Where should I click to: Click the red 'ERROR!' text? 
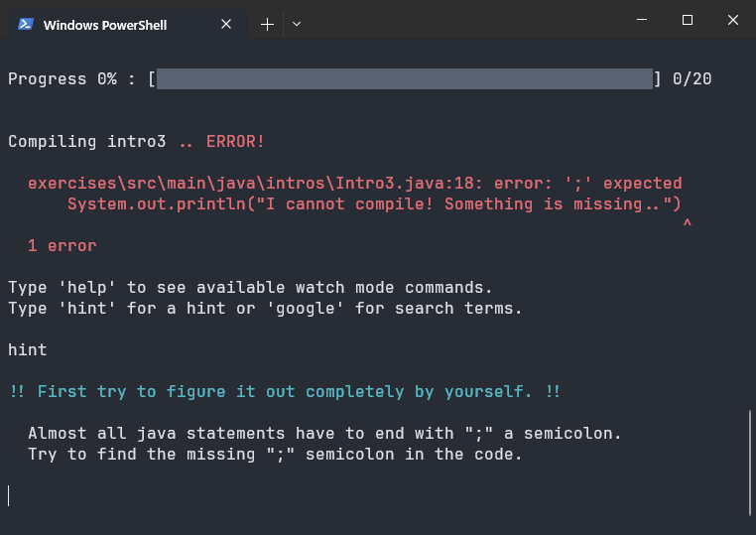coord(235,142)
